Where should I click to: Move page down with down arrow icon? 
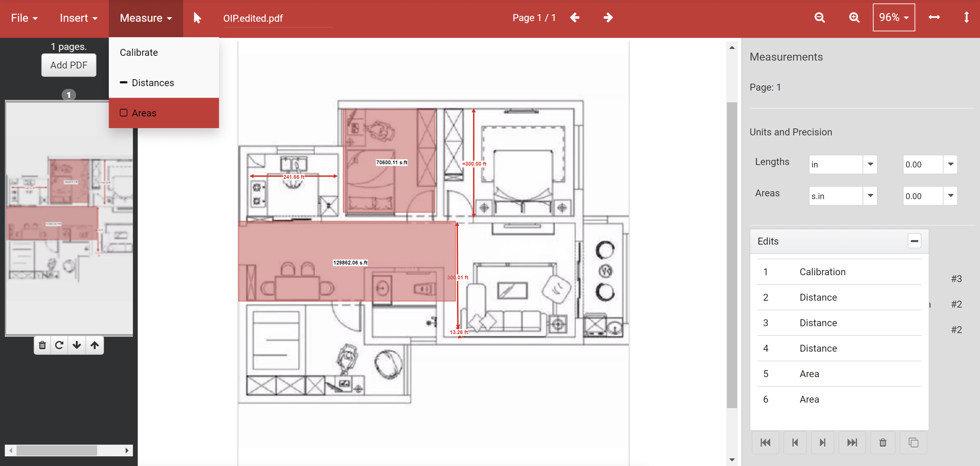(x=76, y=345)
